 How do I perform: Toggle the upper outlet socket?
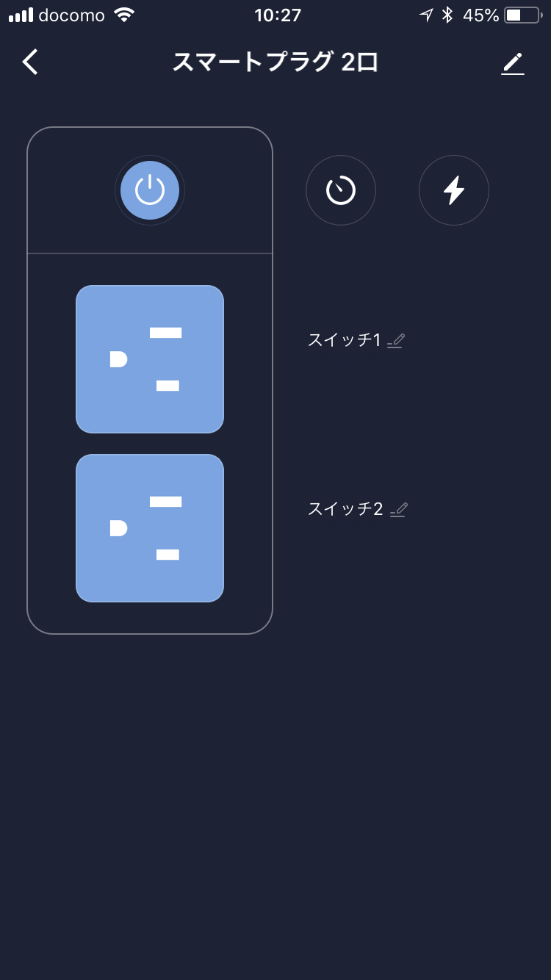click(x=150, y=359)
